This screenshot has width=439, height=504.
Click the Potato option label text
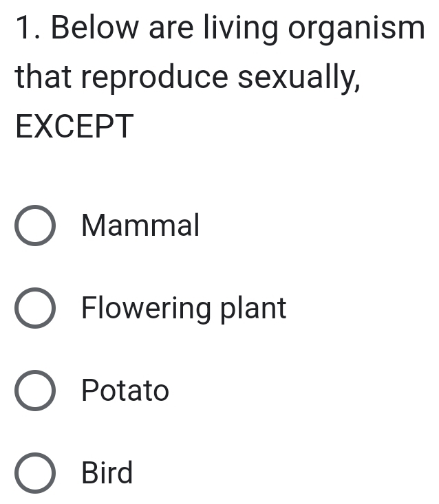click(125, 391)
